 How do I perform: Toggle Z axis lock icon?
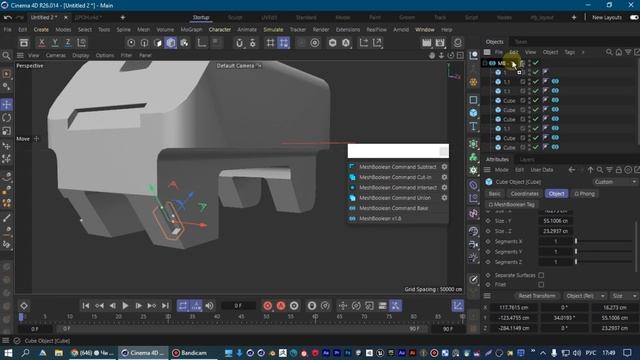68,42
